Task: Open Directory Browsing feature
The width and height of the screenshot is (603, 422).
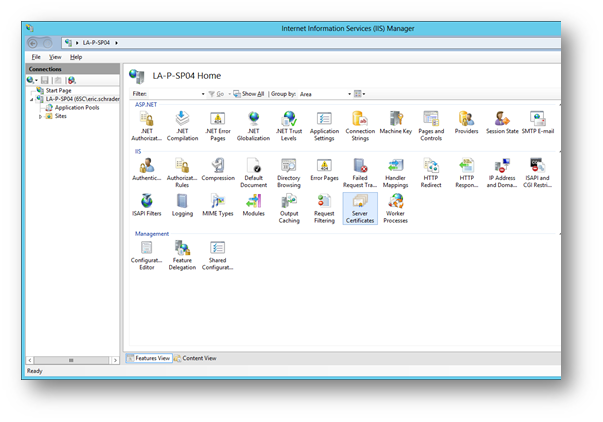Action: (x=289, y=172)
